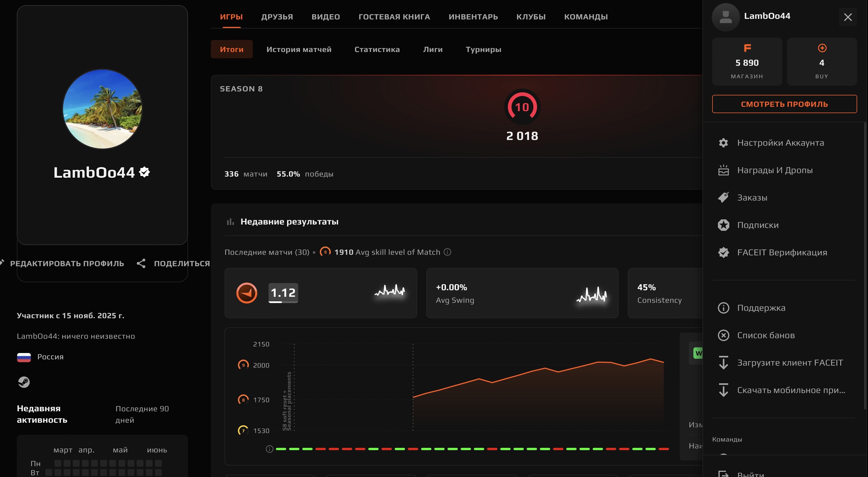This screenshot has width=868, height=477.
Task: Click the level 9 badge at 2000 axis
Action: pos(243,365)
